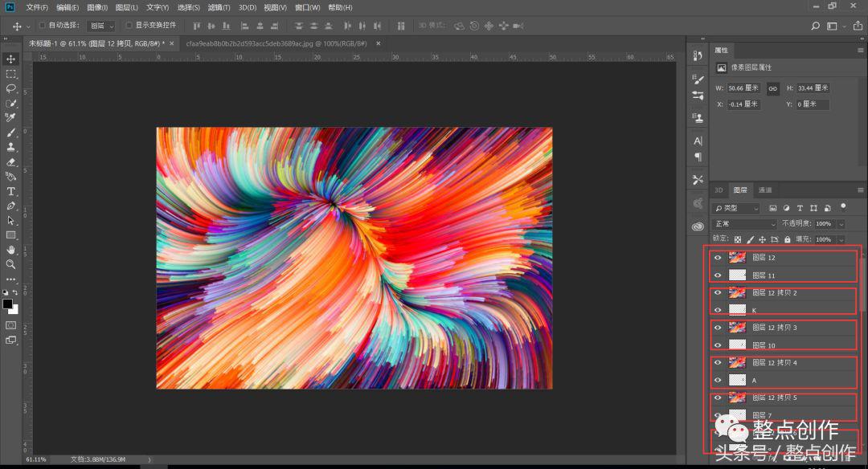
Task: Select the Zoom tool in the toolbox
Action: [11, 264]
